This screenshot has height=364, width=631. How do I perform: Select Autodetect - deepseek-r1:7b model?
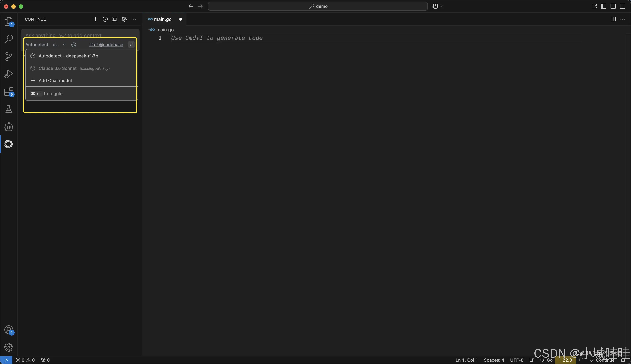68,56
